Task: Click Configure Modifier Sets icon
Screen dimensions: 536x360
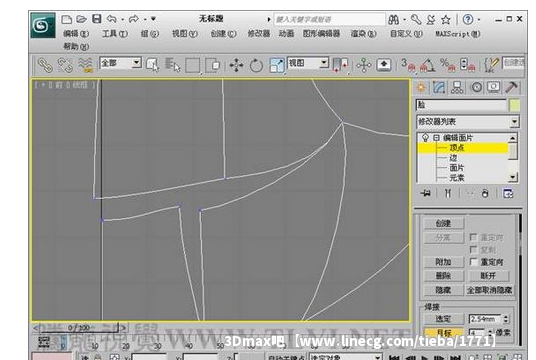Action: [508, 194]
